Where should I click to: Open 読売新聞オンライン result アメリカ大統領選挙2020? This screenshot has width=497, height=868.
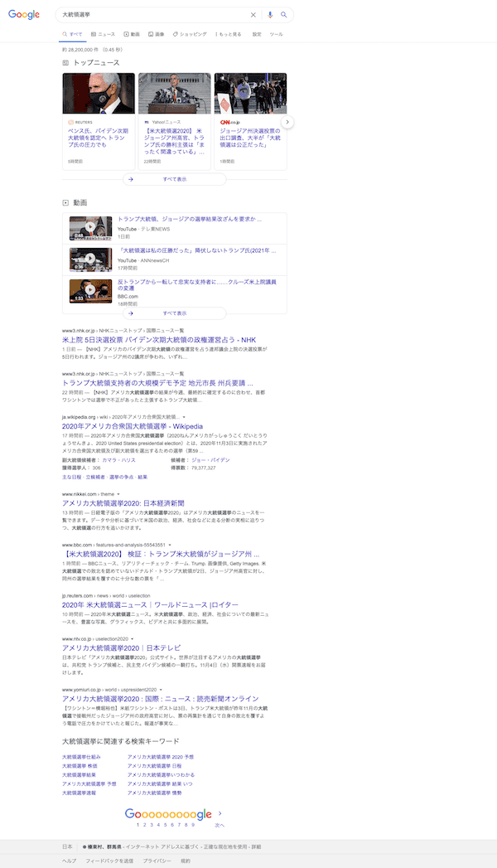[x=161, y=699]
